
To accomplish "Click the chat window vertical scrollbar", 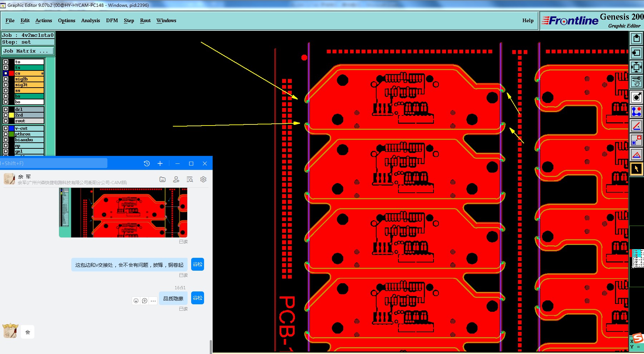I will pos(211,346).
